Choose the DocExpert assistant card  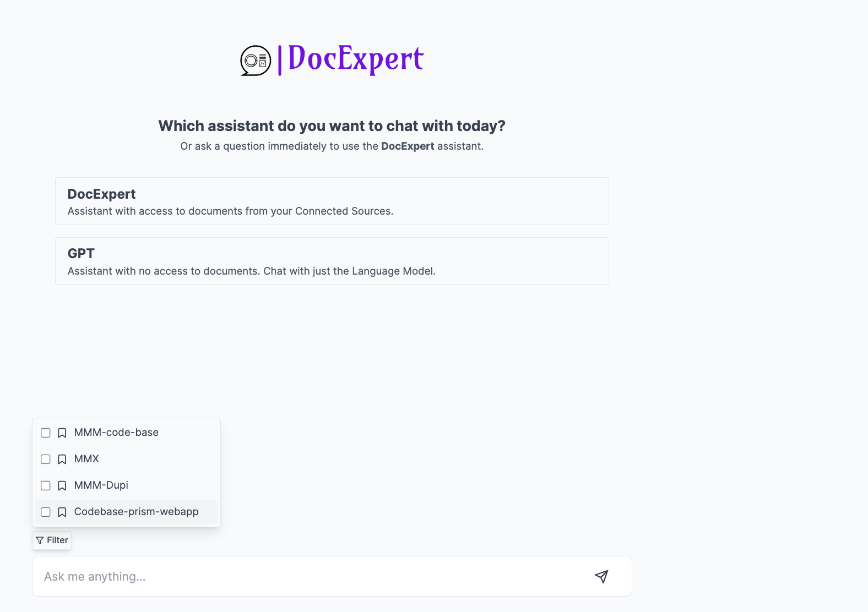click(x=332, y=201)
